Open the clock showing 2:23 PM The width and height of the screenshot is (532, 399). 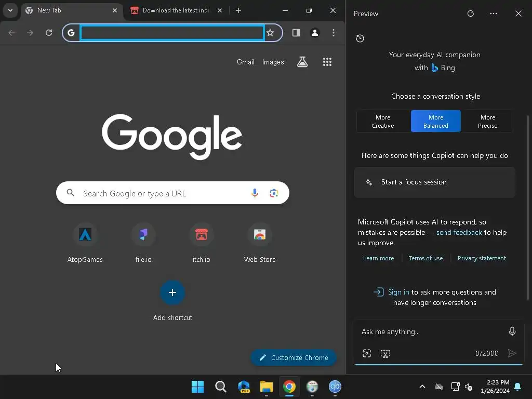pos(495,387)
